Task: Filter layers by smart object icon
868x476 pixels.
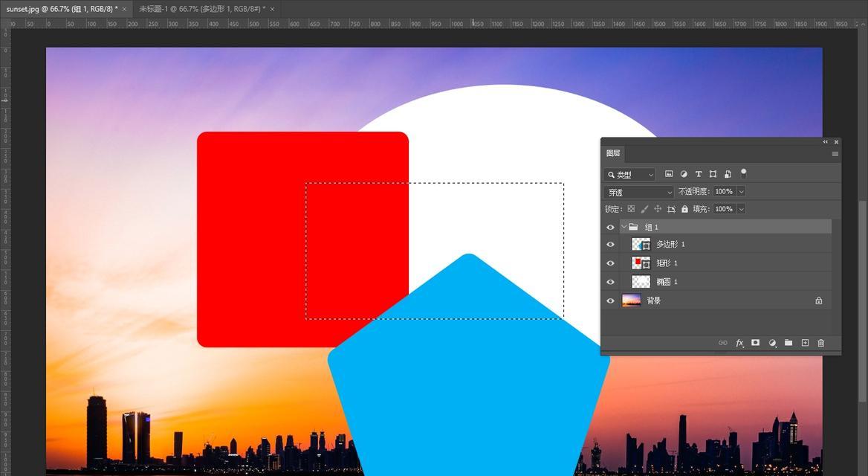Action: [728, 174]
